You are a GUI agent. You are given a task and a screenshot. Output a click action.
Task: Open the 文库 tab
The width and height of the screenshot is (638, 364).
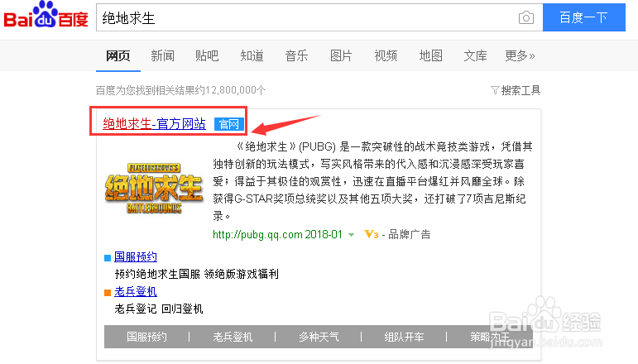click(475, 55)
